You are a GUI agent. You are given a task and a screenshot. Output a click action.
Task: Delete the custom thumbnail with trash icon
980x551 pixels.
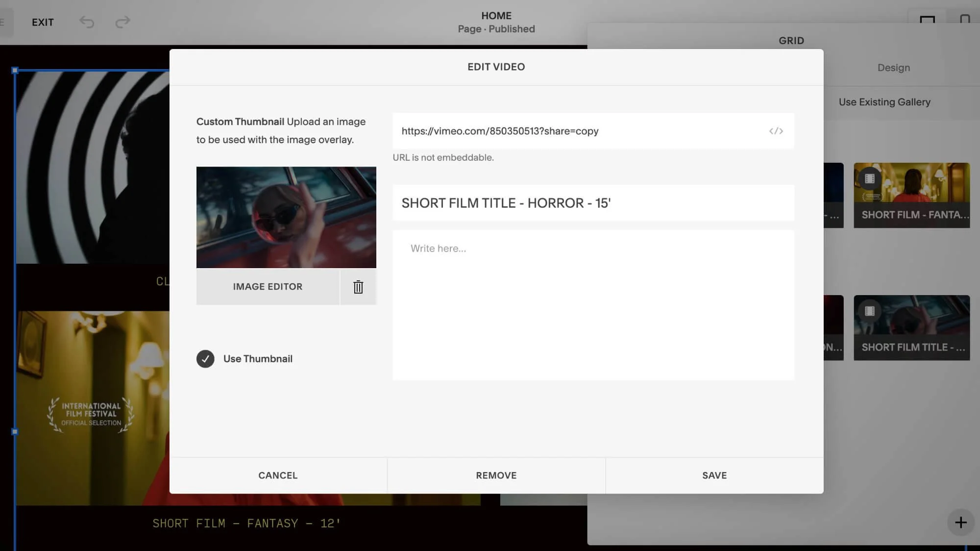(358, 287)
